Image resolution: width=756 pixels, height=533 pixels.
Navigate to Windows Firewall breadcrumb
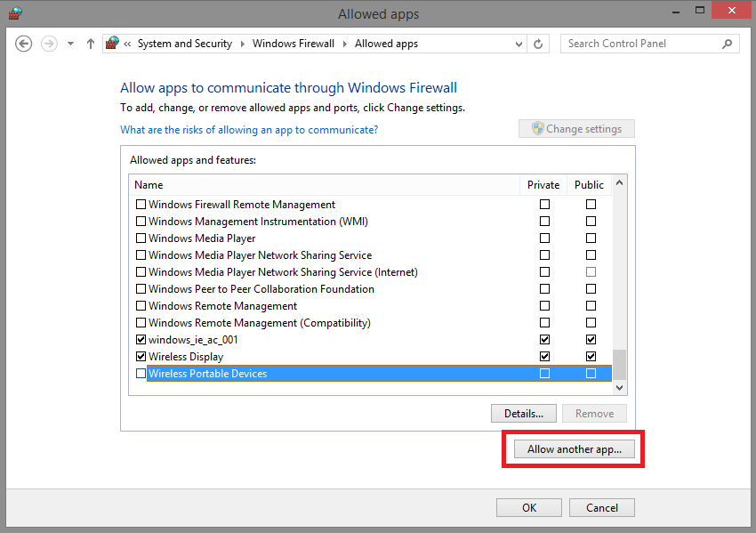[x=294, y=44]
